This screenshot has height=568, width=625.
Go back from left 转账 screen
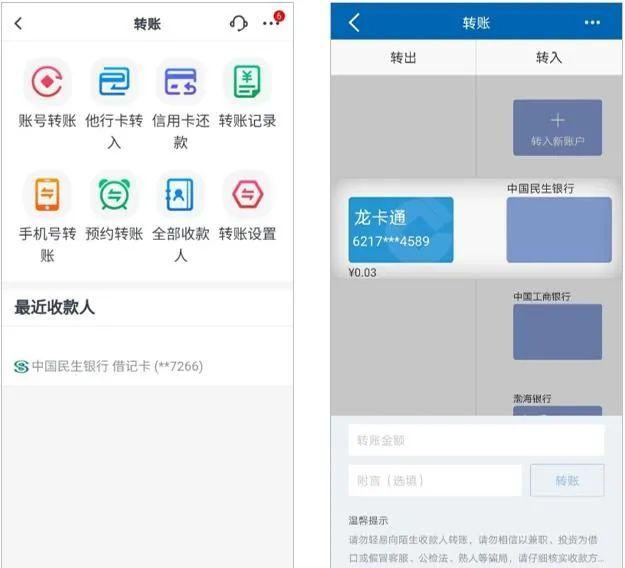click(18, 24)
